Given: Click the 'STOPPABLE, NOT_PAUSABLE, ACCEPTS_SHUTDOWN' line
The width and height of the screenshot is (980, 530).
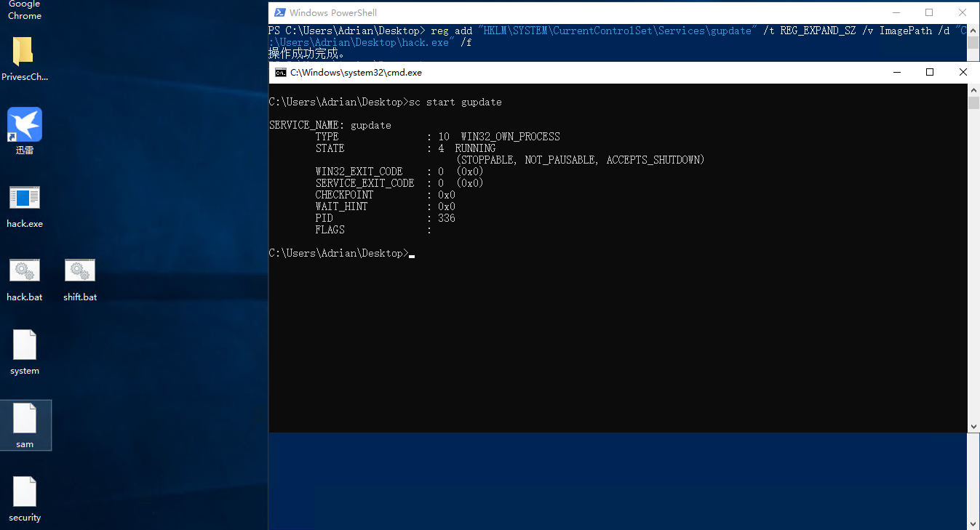Looking at the screenshot, I should click(x=581, y=160).
